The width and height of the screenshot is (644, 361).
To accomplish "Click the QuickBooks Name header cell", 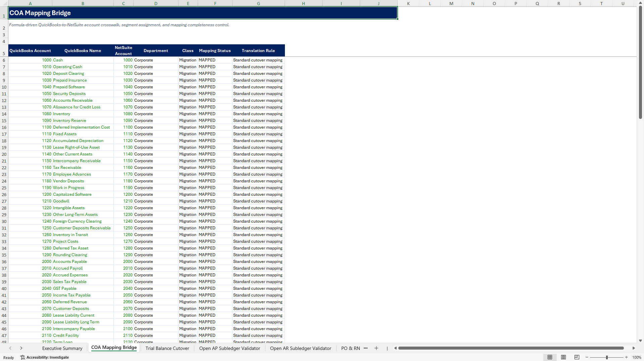I will (x=83, y=51).
